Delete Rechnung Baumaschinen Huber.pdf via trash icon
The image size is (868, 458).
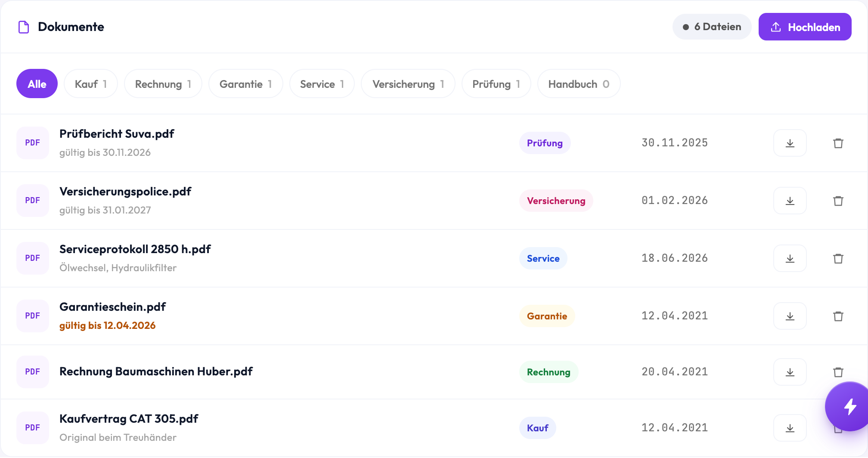838,372
